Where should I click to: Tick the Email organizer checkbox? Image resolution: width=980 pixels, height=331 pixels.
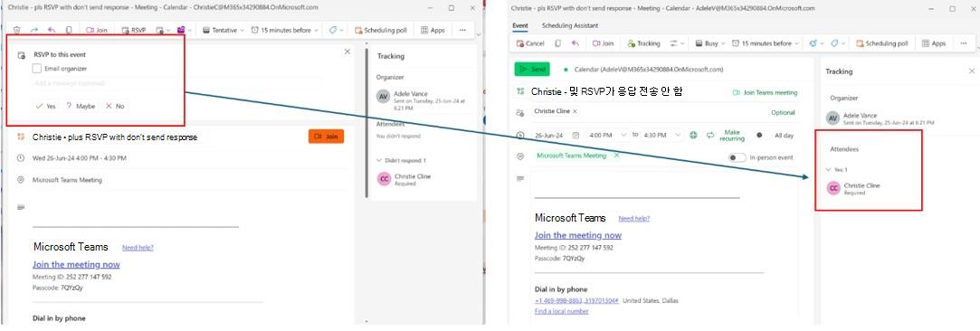[37, 69]
